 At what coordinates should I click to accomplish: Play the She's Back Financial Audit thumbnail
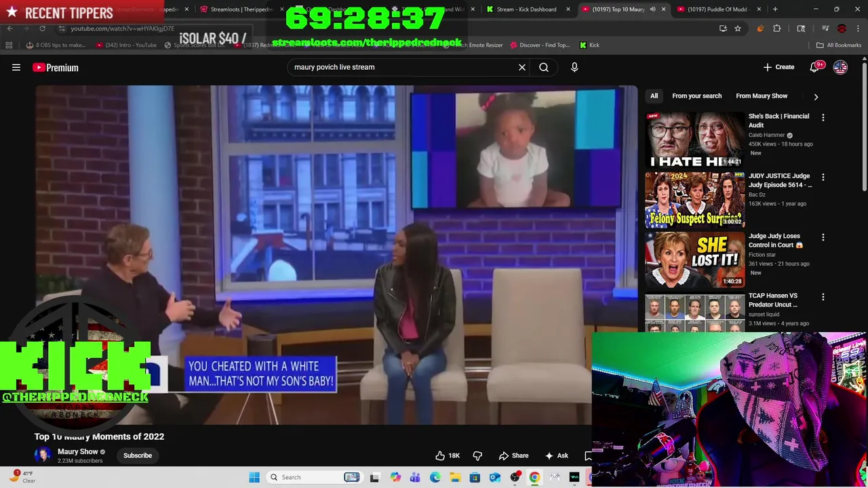click(694, 140)
